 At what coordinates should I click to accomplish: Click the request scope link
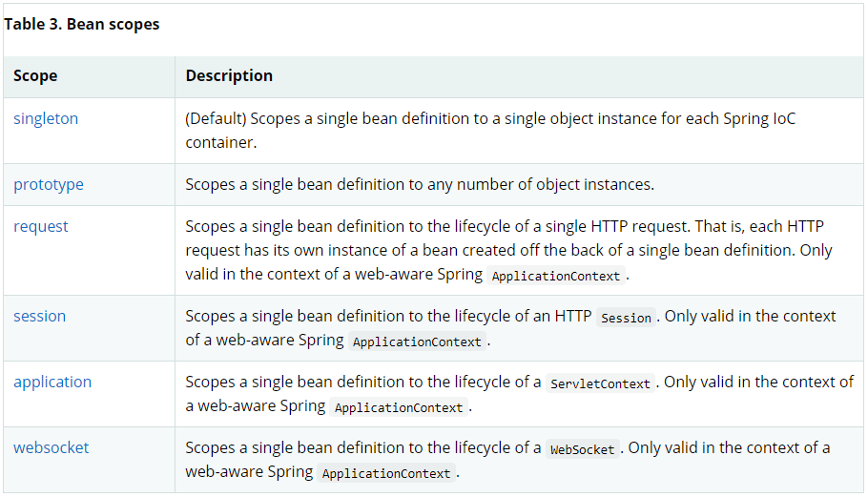(41, 227)
